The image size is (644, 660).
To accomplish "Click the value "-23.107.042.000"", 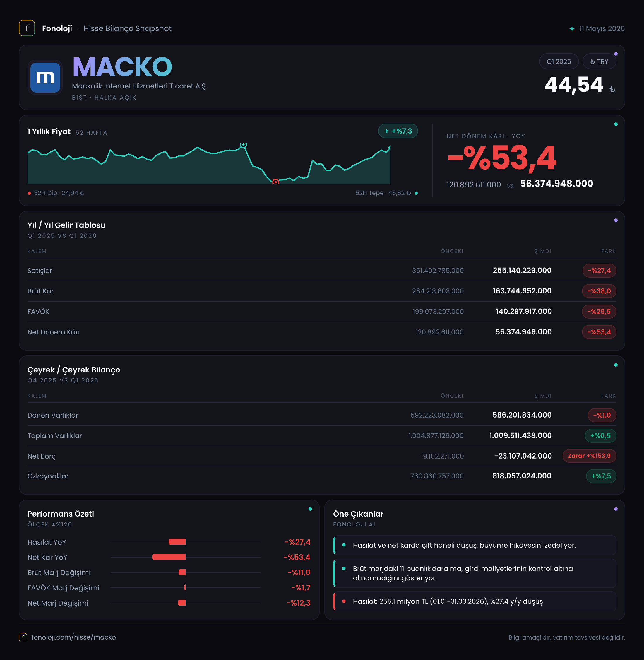I will 523,456.
